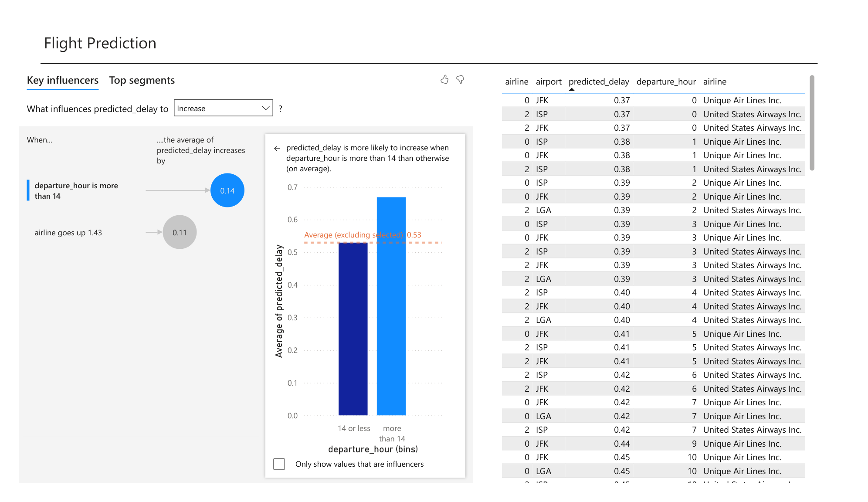This screenshot has height=502, width=868.
Task: Click the airport column header
Action: coord(549,81)
